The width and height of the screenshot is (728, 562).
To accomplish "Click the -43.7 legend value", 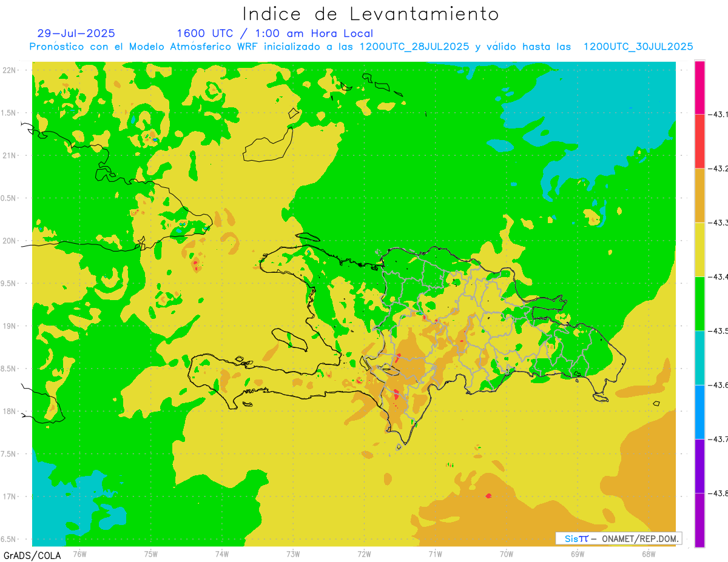I will click(x=718, y=439).
